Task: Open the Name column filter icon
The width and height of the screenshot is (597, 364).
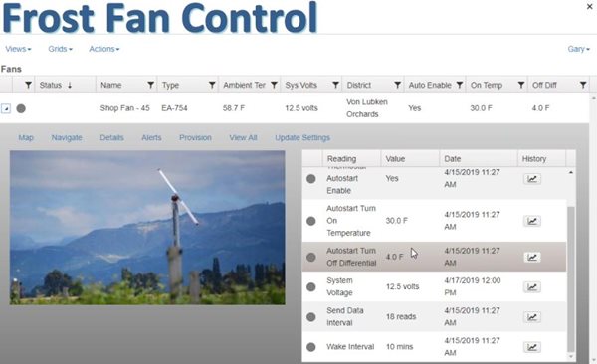Action: pos(151,85)
